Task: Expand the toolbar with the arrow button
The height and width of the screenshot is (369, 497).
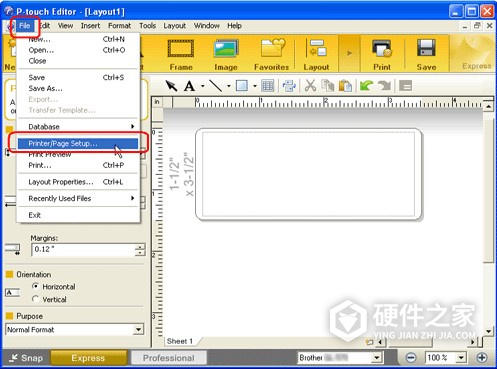Action: (349, 53)
